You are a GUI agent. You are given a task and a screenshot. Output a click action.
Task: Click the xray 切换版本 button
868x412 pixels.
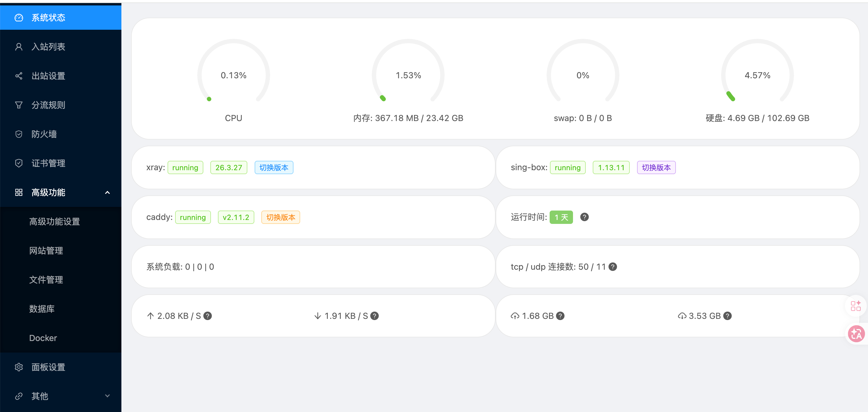(274, 167)
